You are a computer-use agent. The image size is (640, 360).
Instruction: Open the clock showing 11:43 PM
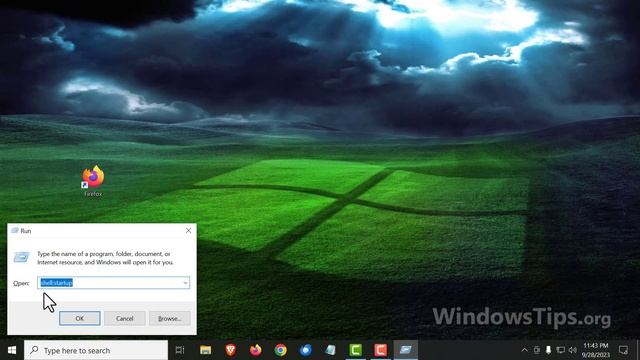(596, 350)
